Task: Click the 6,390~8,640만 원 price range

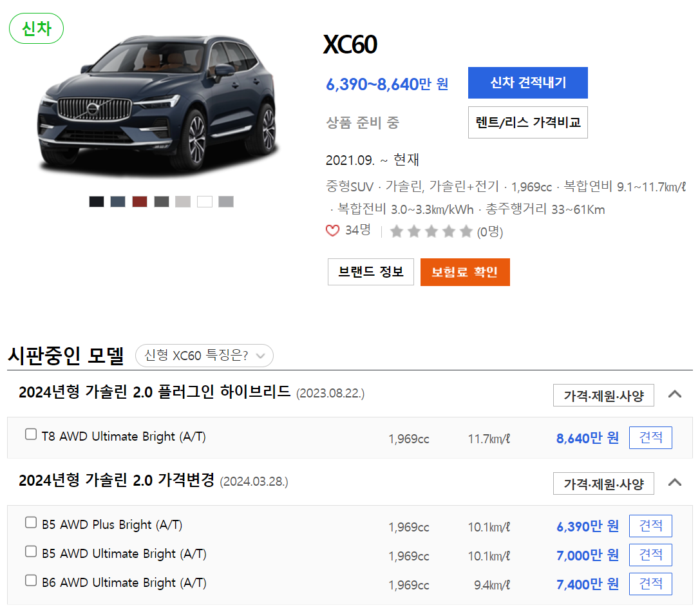Action: point(387,84)
